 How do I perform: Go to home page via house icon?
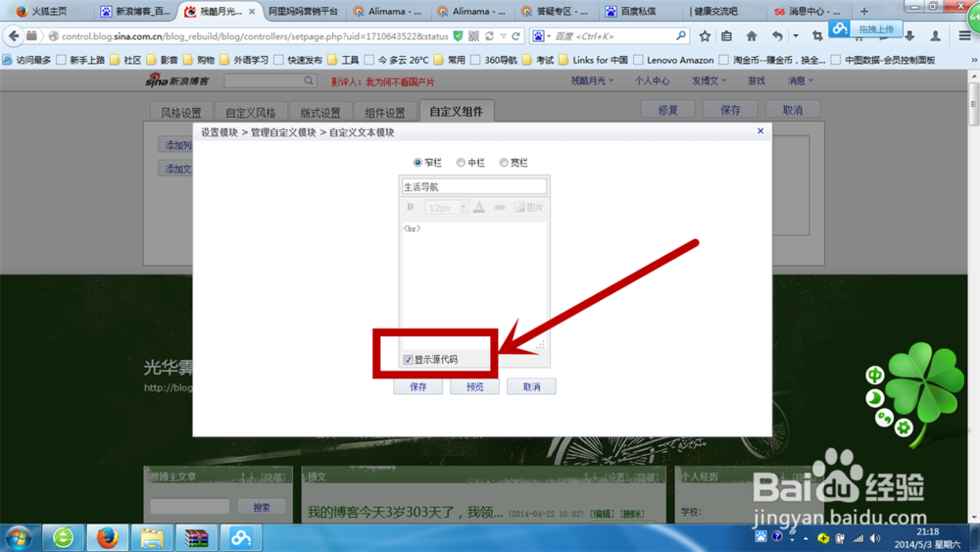point(752,36)
